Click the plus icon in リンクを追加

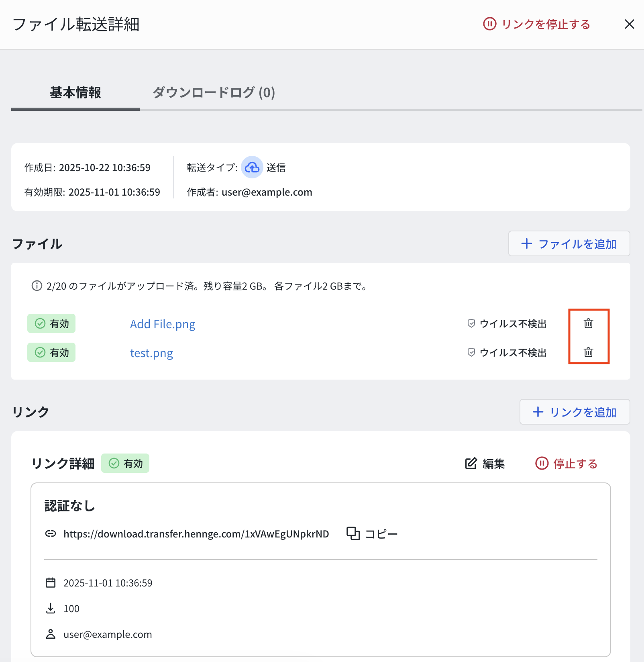click(538, 412)
